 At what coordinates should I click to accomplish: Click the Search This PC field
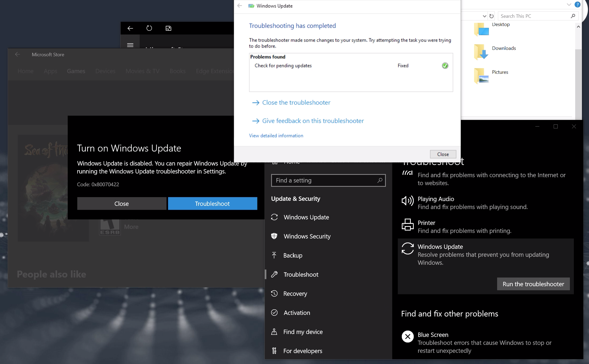click(x=538, y=16)
